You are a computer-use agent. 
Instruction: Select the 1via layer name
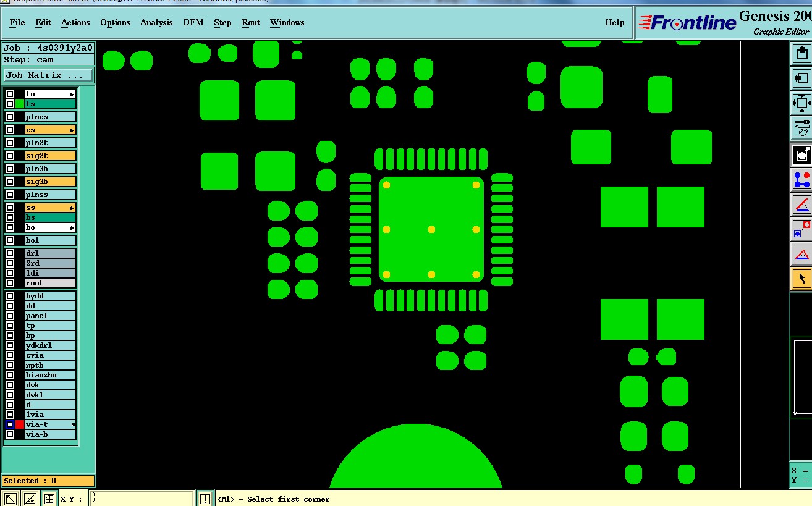click(50, 415)
